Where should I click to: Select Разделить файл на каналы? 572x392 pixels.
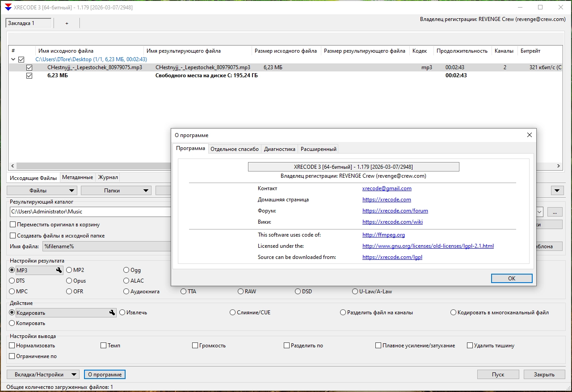click(x=343, y=313)
